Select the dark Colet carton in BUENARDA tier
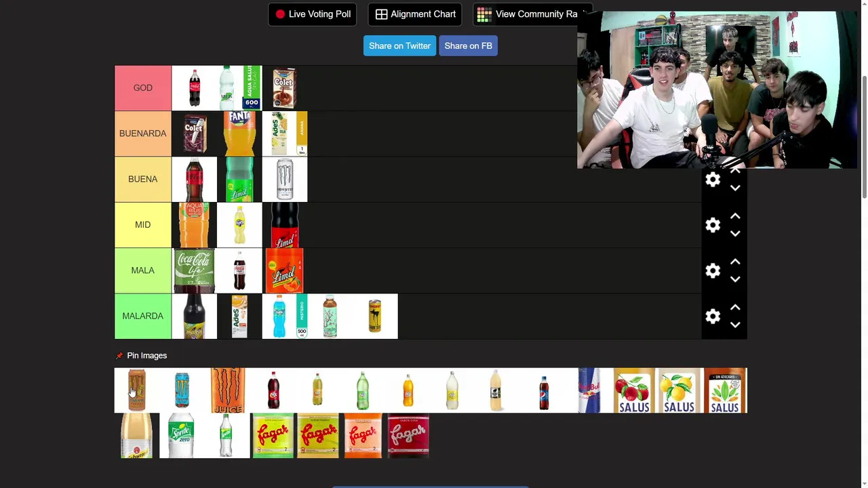This screenshot has width=868, height=488. coord(195,134)
